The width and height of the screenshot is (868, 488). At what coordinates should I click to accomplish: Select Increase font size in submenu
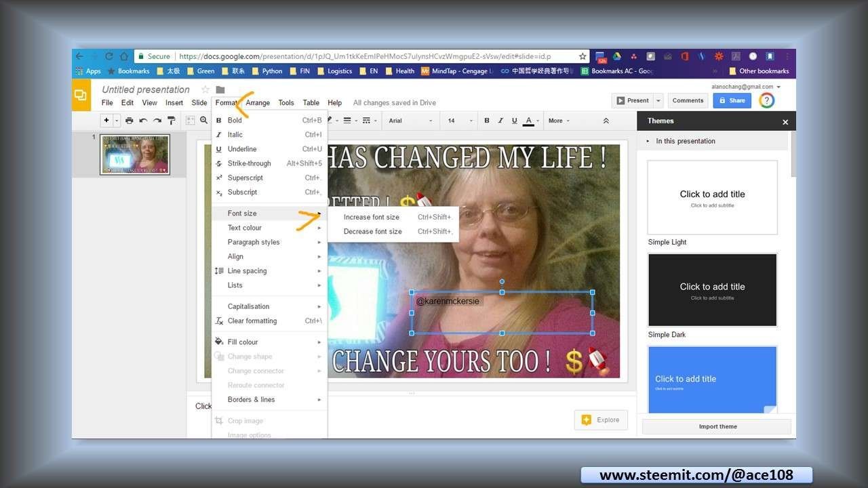pos(393,217)
